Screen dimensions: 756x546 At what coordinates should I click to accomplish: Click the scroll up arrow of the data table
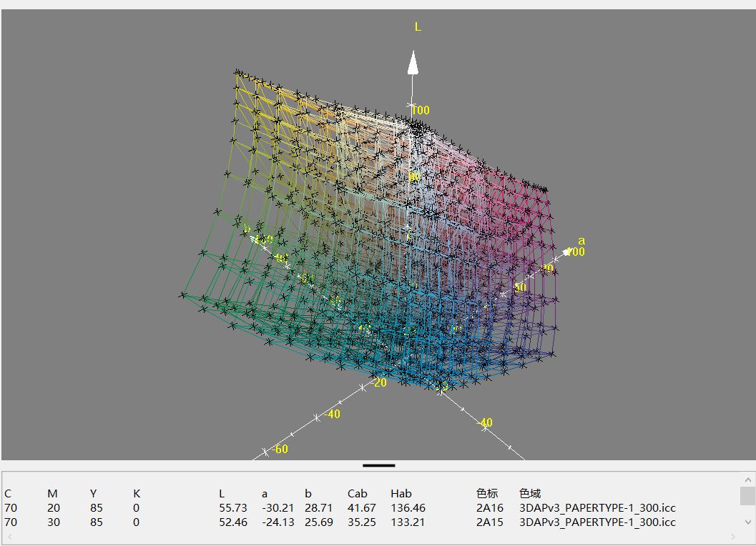tap(748, 480)
